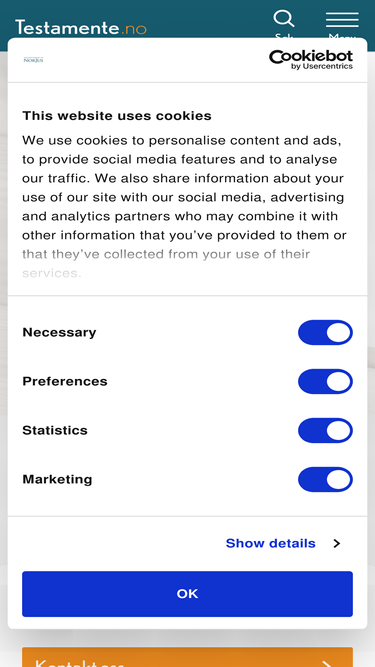Turn off the Statistics cookies switch
The height and width of the screenshot is (667, 375).
[x=325, y=430]
